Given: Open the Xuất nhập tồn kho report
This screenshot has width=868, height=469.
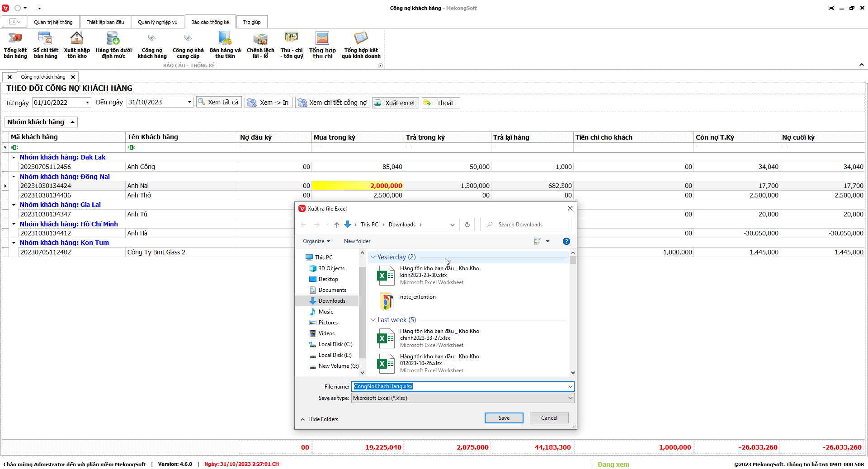Looking at the screenshot, I should point(77,45).
